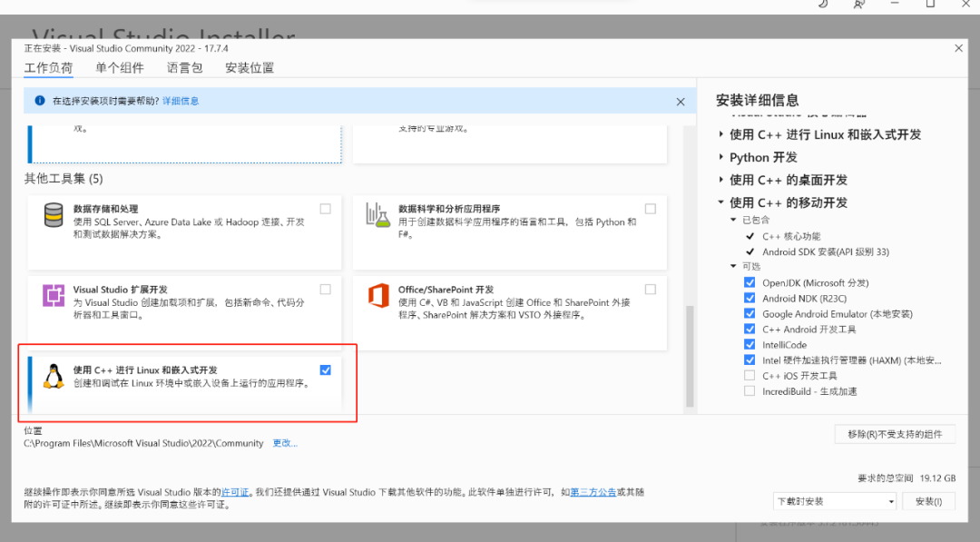Expand Python 开发 details
Image resolution: width=980 pixels, height=542 pixels.
720,157
